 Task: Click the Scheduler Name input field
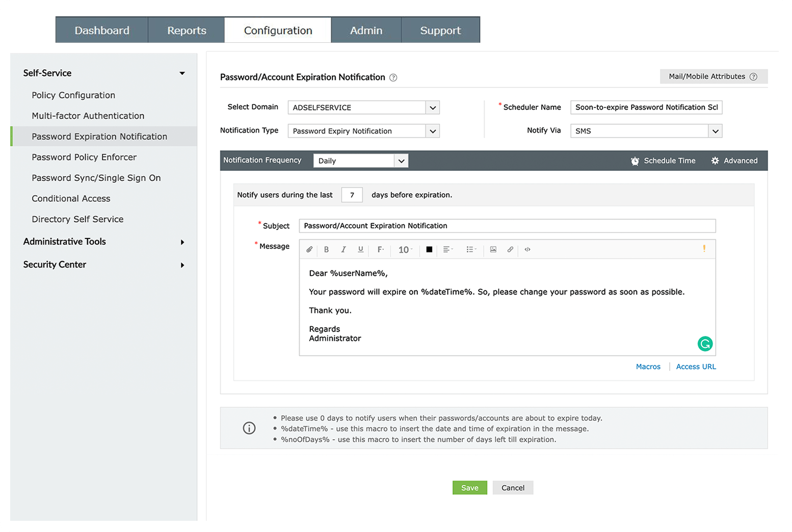point(646,107)
